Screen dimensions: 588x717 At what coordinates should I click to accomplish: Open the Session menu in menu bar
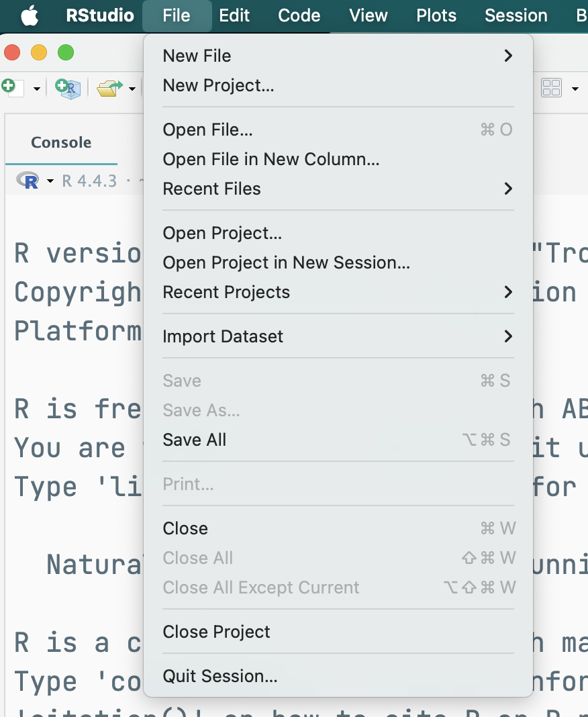pos(516,15)
